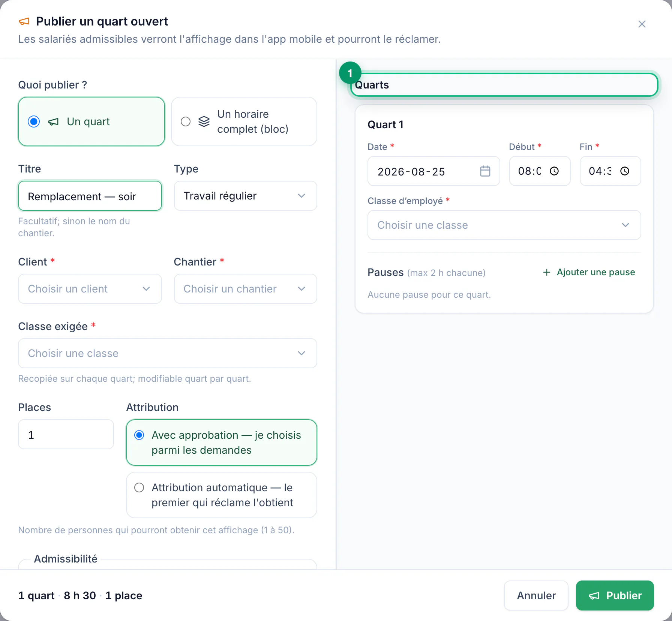Click the plus icon to add a pause
672x621 pixels.
pos(547,272)
